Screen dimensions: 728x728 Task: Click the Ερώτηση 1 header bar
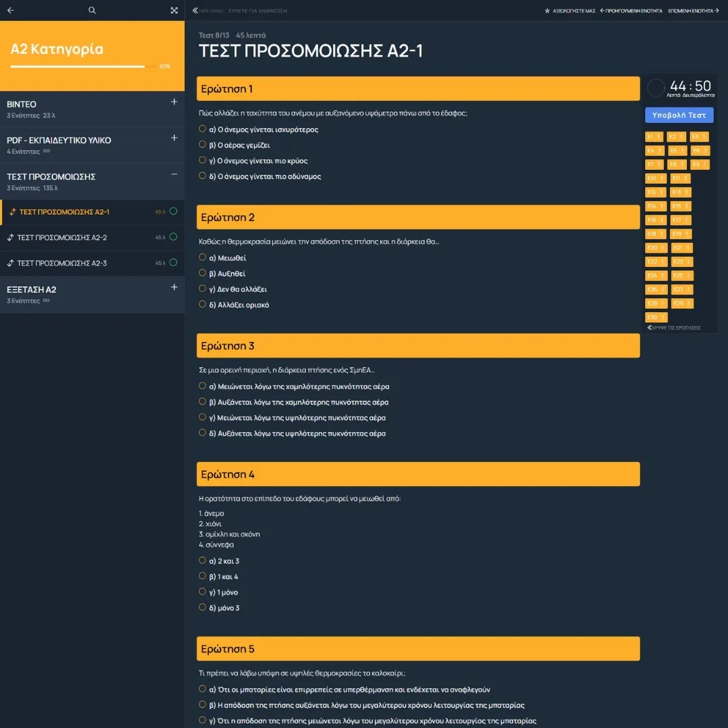click(418, 89)
